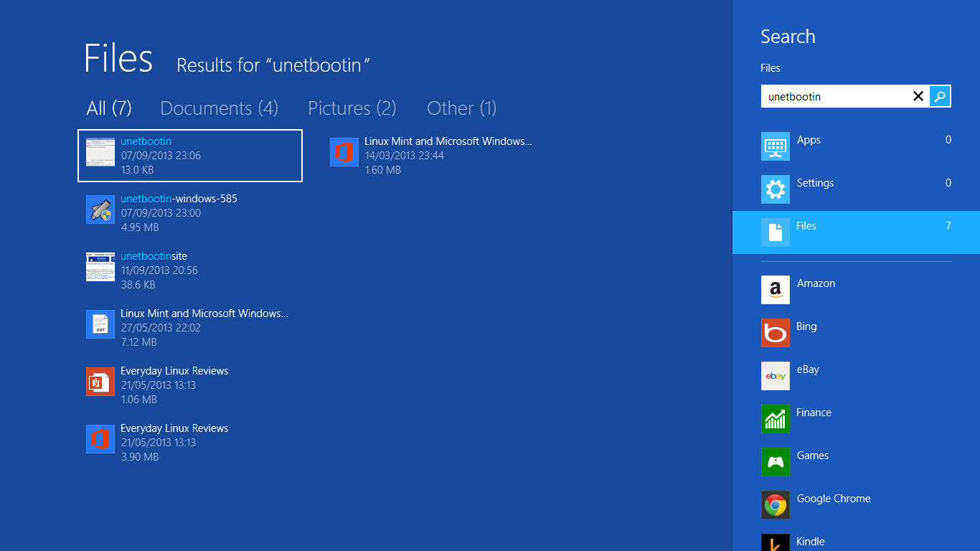
Task: Click the Apps search category icon
Action: [776, 146]
